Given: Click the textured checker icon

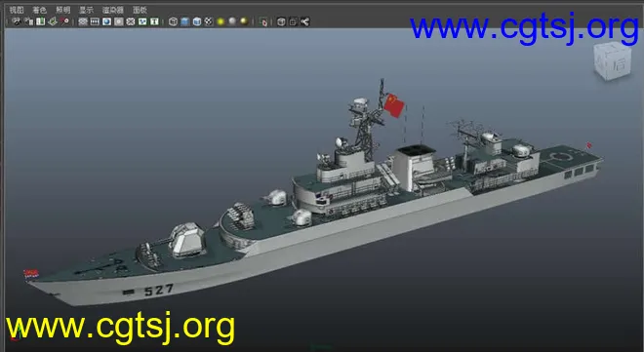Looking at the screenshot, I should click(x=209, y=21).
